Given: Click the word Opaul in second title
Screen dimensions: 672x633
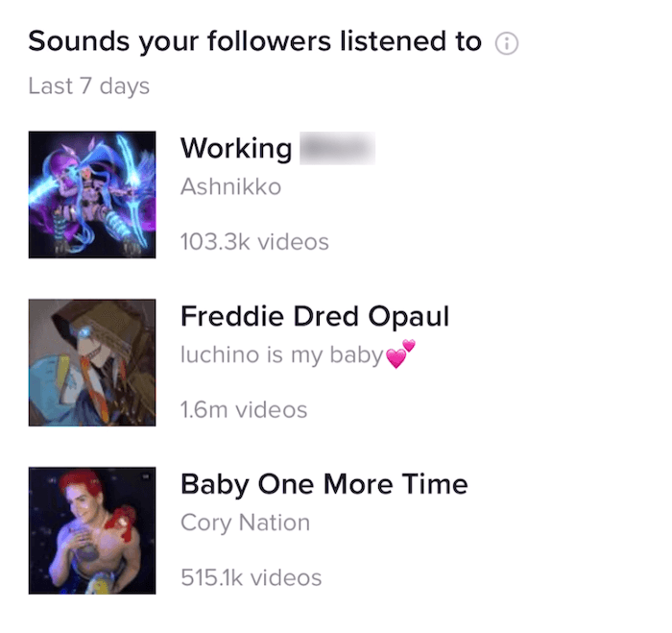Looking at the screenshot, I should pos(408,317).
